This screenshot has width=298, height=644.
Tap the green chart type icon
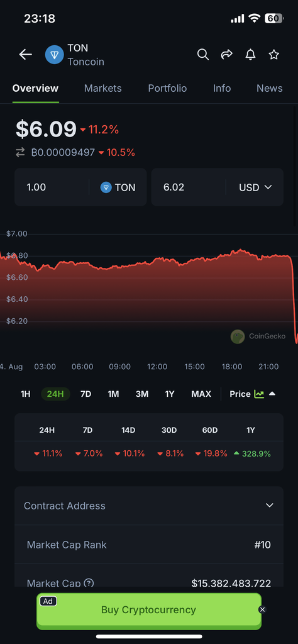(x=259, y=394)
